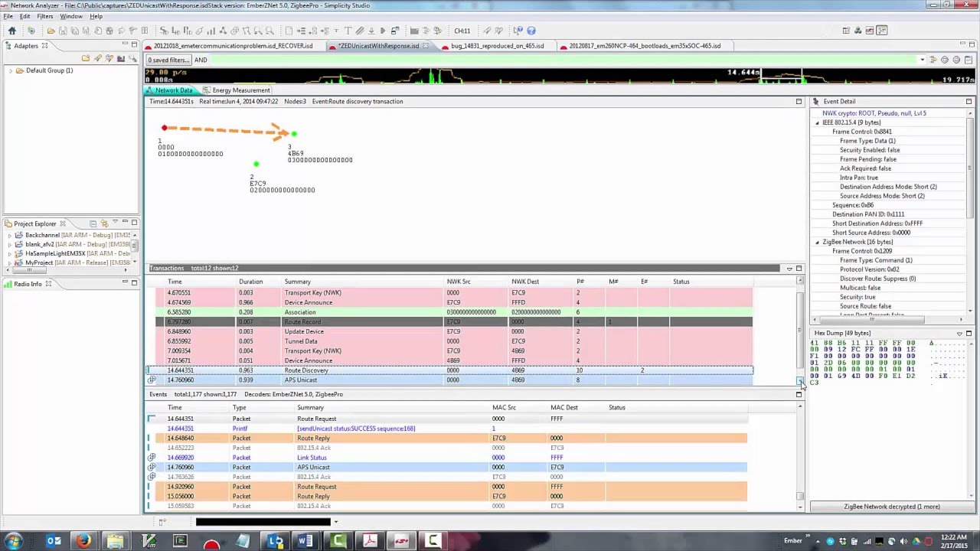Click the ZigBee Network decrypted (1 more) status
Viewport: 980px width, 551px height.
[891, 507]
